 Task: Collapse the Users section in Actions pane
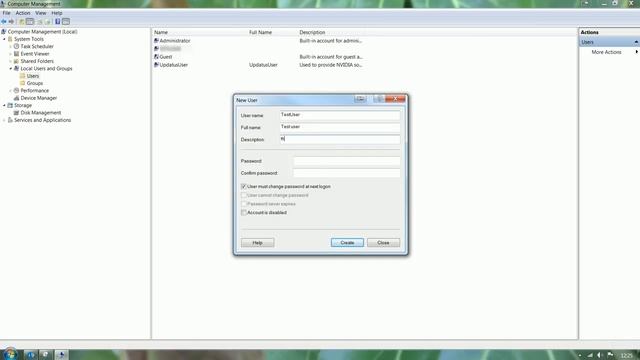pos(636,42)
